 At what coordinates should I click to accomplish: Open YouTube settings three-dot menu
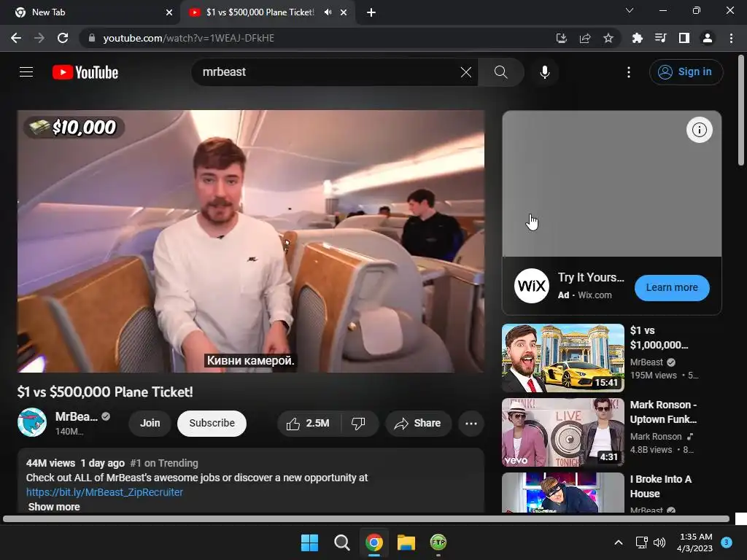pos(629,72)
